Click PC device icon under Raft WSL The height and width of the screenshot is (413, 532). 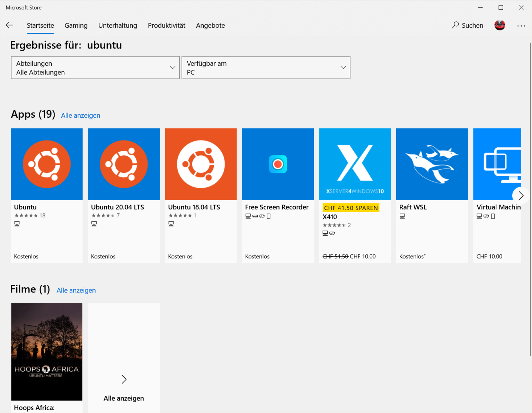pos(402,216)
